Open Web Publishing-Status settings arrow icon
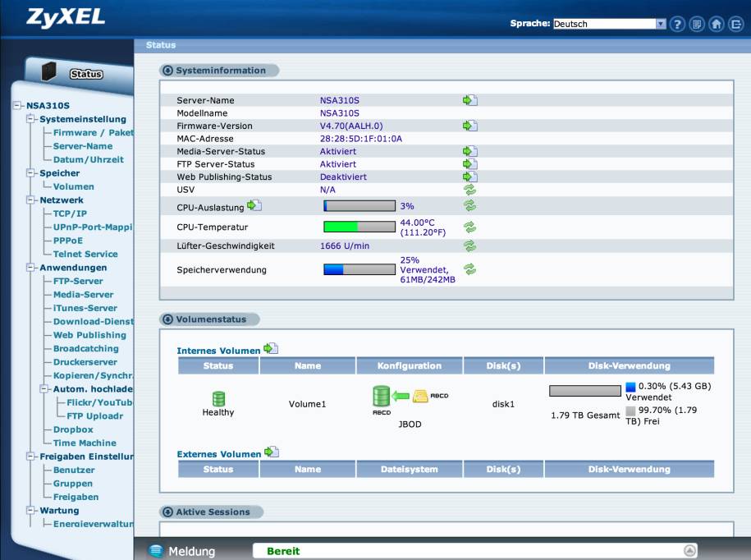This screenshot has height=560, width=751. pos(469,177)
